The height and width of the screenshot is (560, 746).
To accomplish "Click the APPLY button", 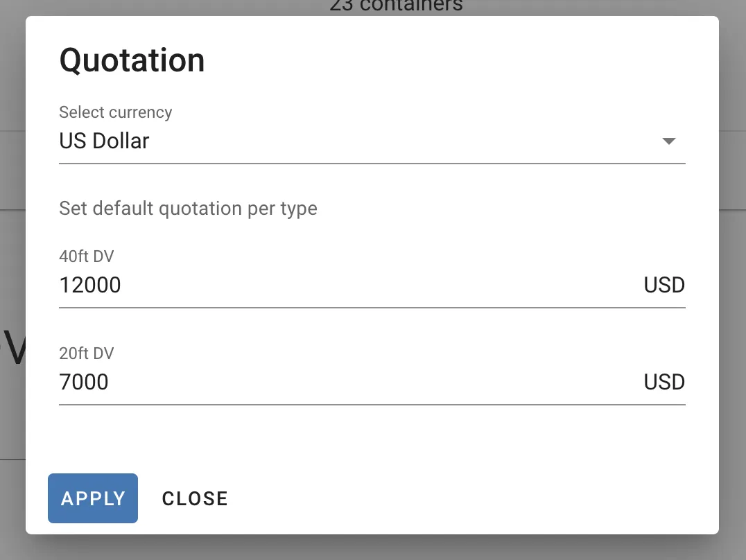I will 92,498.
